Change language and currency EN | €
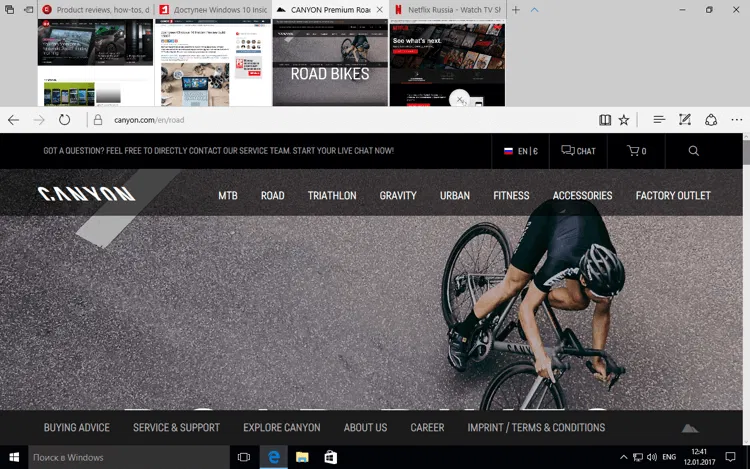 [520, 151]
